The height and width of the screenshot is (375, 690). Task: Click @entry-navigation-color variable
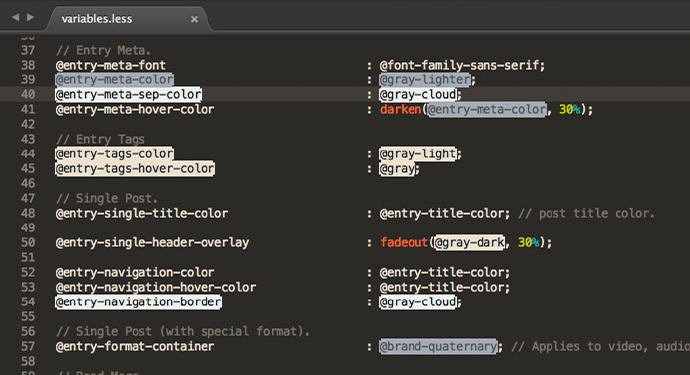(x=135, y=272)
